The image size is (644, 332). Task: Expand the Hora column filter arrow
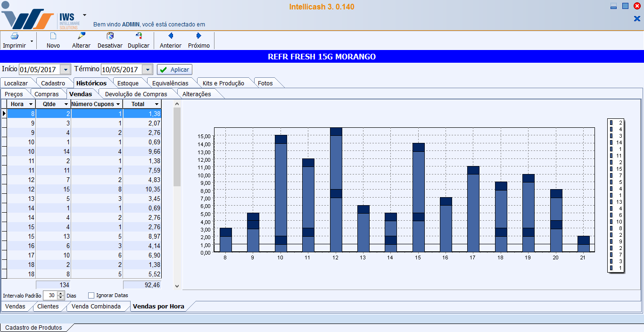tap(31, 104)
